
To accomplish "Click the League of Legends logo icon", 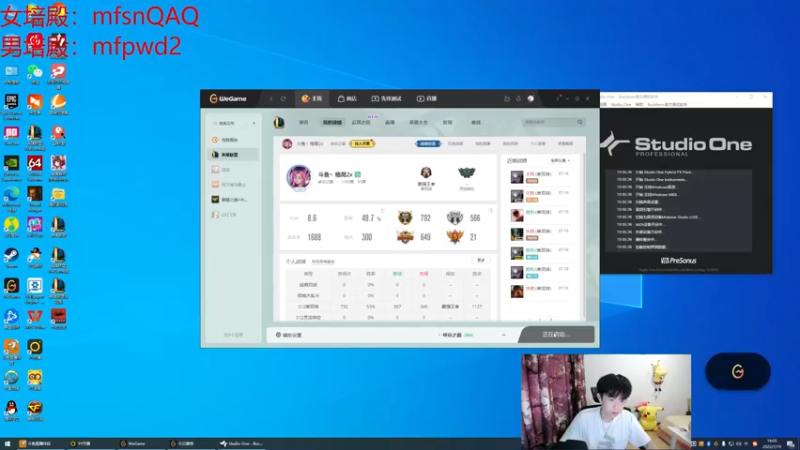I will point(279,122).
